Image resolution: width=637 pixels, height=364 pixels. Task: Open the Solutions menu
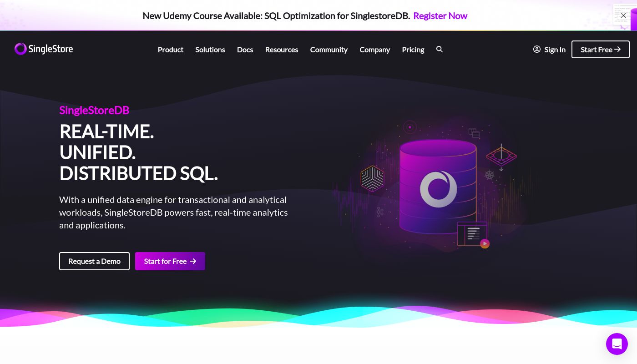(x=210, y=50)
